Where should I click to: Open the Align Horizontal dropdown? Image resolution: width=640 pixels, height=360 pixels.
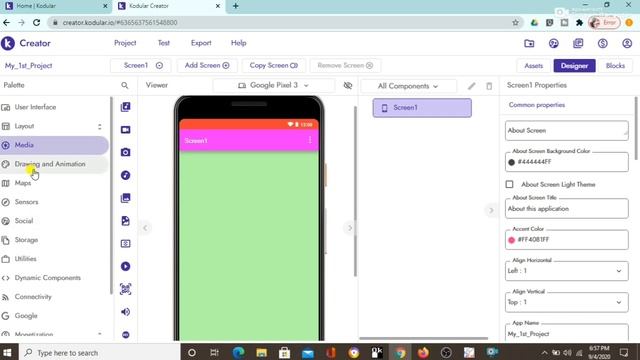coord(567,271)
